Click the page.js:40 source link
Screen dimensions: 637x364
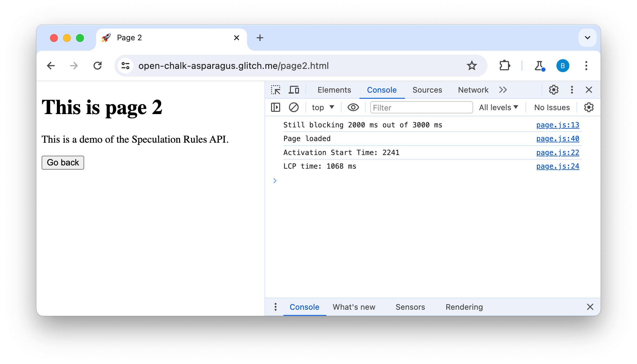point(558,138)
